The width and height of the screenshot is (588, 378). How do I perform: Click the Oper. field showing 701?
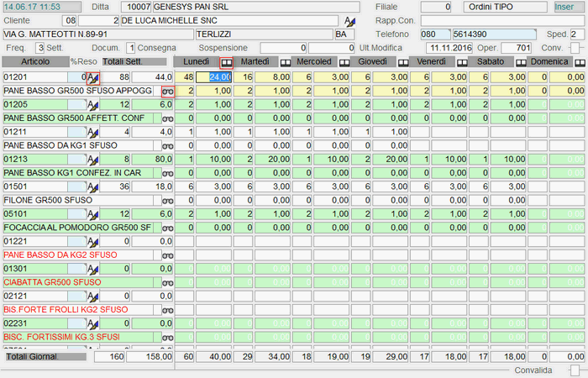[516, 48]
